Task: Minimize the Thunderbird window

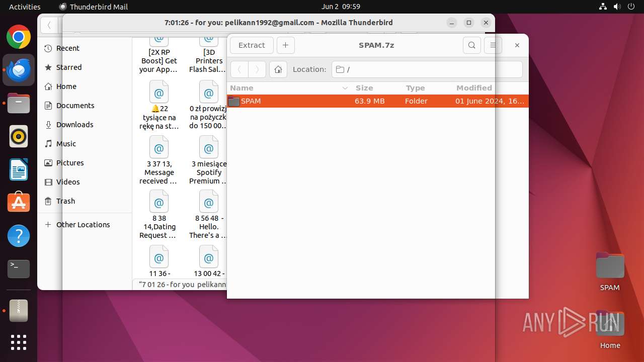Action: (452, 23)
